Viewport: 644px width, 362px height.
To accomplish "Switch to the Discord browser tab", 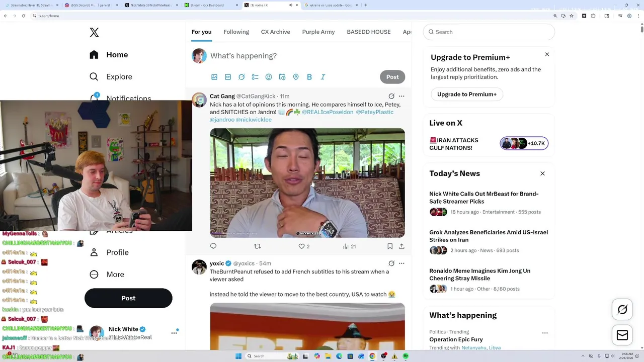I will (x=91, y=5).
